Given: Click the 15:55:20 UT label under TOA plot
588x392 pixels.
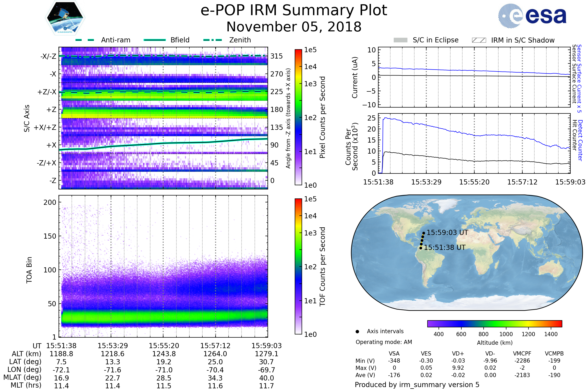Looking at the screenshot, I should coord(164,346).
